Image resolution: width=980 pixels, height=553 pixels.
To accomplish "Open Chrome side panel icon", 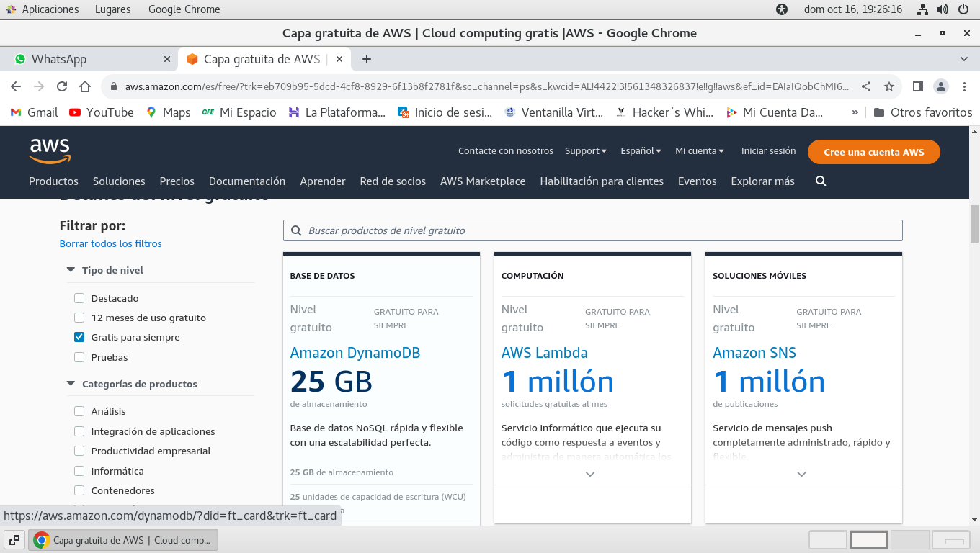I will [x=917, y=86].
